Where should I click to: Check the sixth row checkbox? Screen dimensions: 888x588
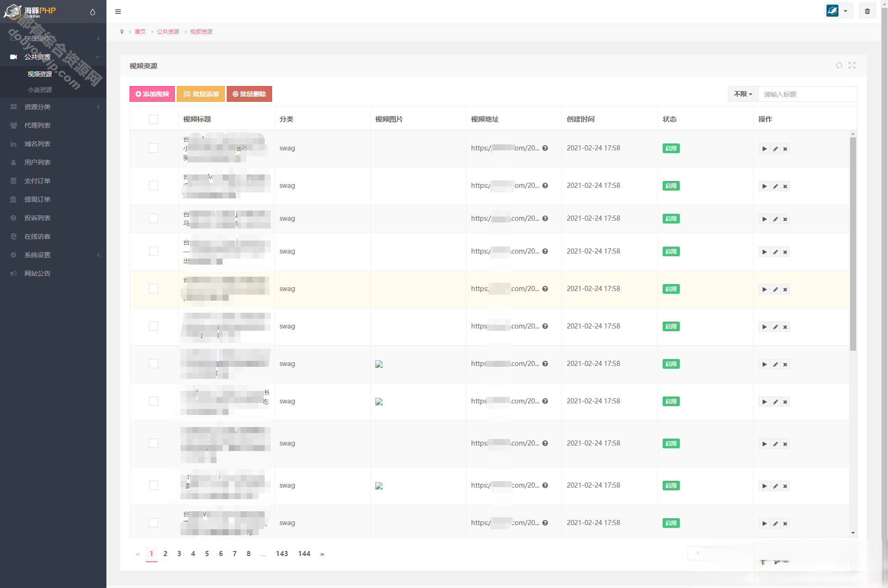(154, 326)
